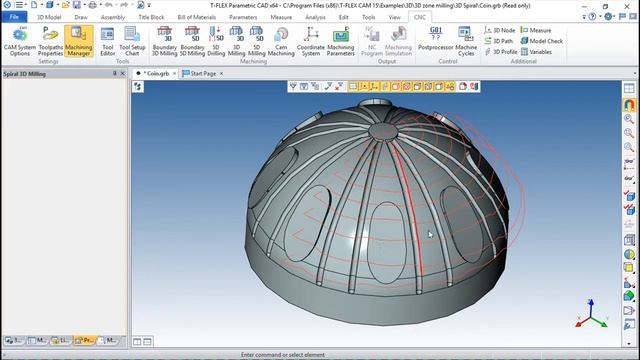Create a 5D Milling operation
This screenshot has height=360, width=640.
click(x=256, y=41)
